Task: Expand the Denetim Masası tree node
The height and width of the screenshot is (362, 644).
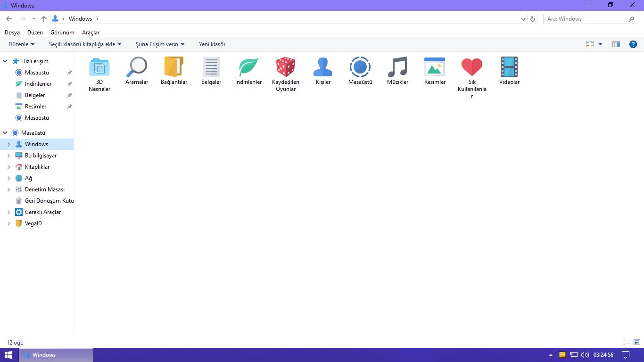Action: pos(9,189)
